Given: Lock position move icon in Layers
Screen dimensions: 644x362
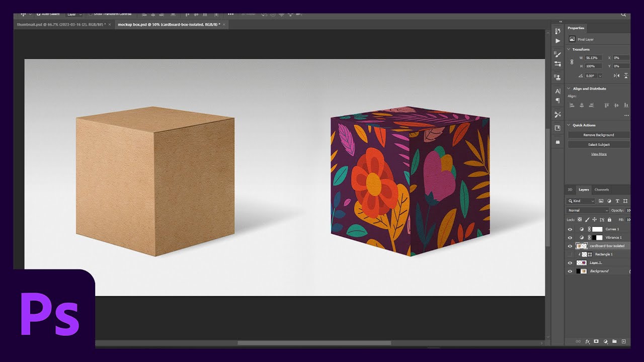Looking at the screenshot, I should click(x=595, y=220).
